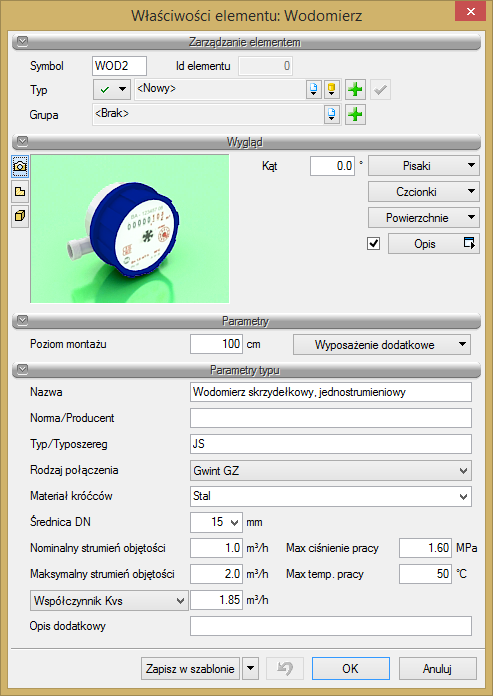The image size is (493, 696).
Task: Open the green checkmark type dropdown
Action: (x=112, y=90)
